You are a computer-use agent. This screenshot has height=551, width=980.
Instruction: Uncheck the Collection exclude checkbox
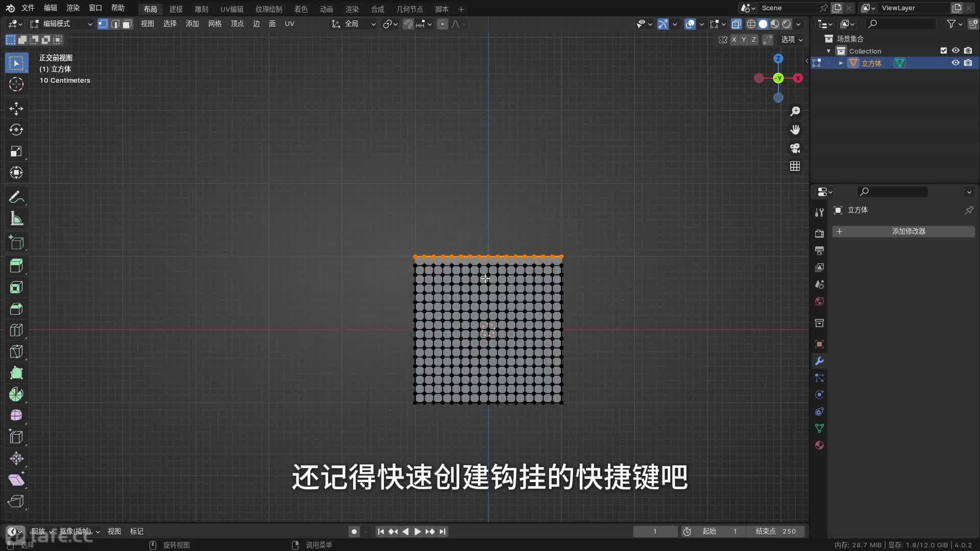(943, 51)
